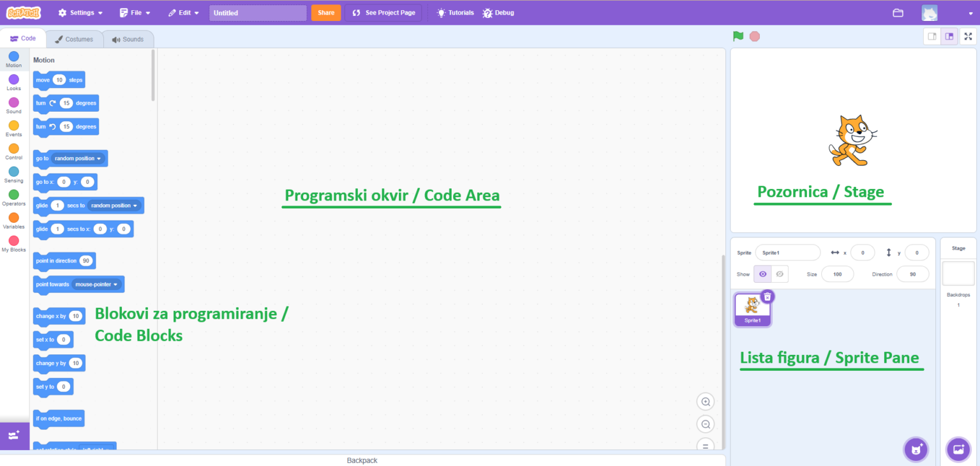
Task: Show the sprite using the eye toggle
Action: [762, 274]
